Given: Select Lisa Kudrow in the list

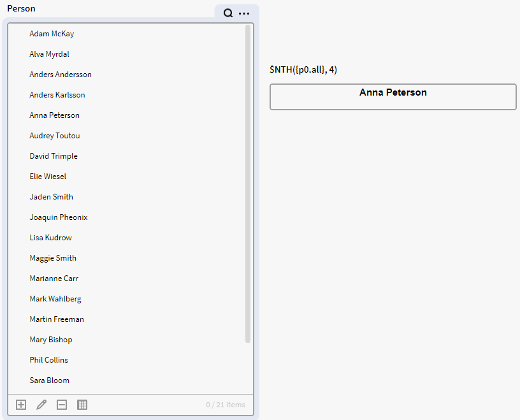Looking at the screenshot, I should (x=50, y=238).
